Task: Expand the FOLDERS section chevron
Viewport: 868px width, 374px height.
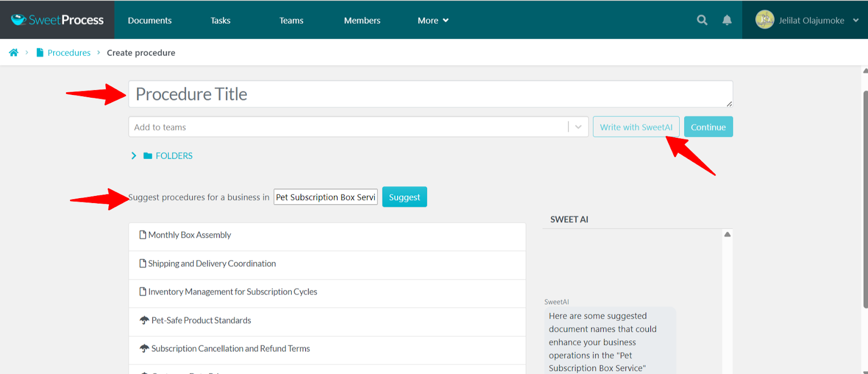Action: coord(134,156)
